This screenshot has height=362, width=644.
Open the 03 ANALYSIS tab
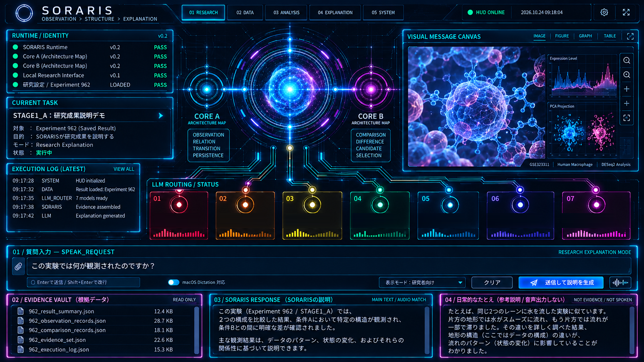coord(286,12)
